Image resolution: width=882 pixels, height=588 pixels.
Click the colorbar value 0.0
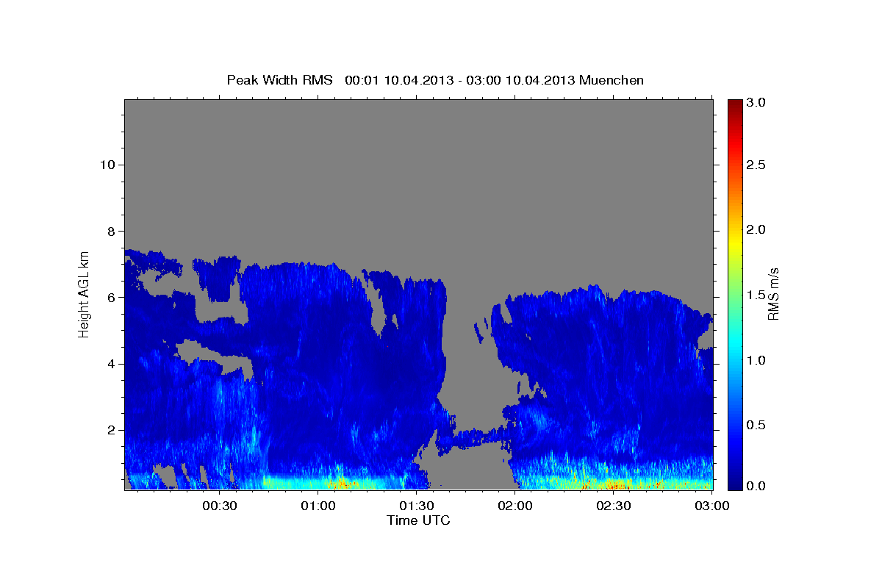click(756, 486)
